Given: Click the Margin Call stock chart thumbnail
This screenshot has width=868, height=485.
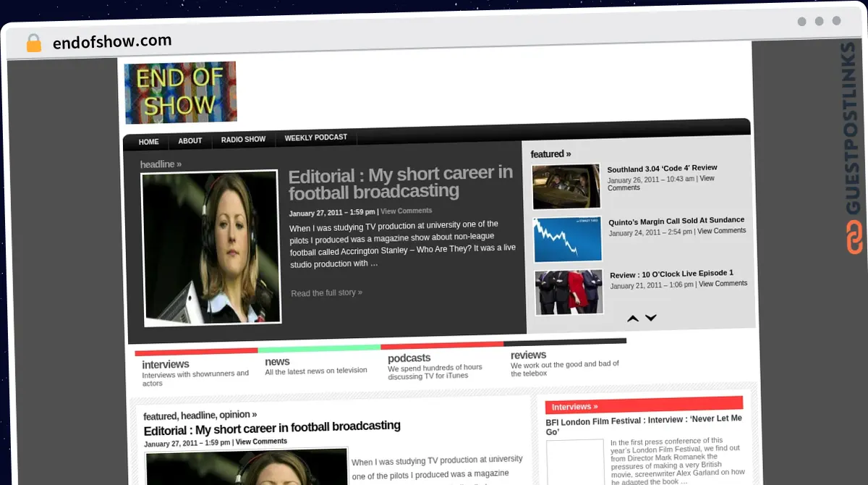Looking at the screenshot, I should [568, 240].
